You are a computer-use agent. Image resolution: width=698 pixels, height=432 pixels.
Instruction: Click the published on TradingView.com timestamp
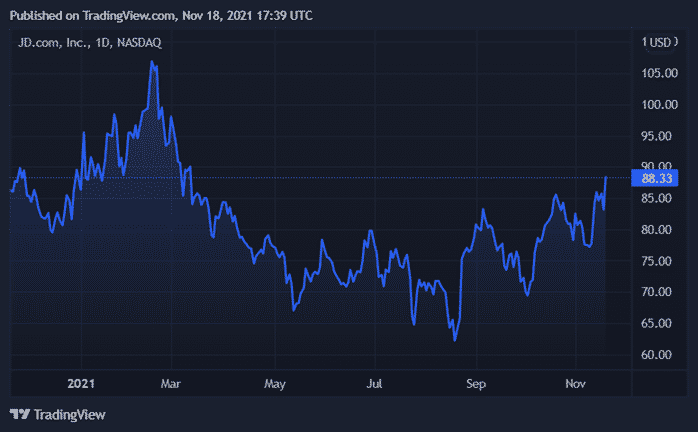pos(161,16)
